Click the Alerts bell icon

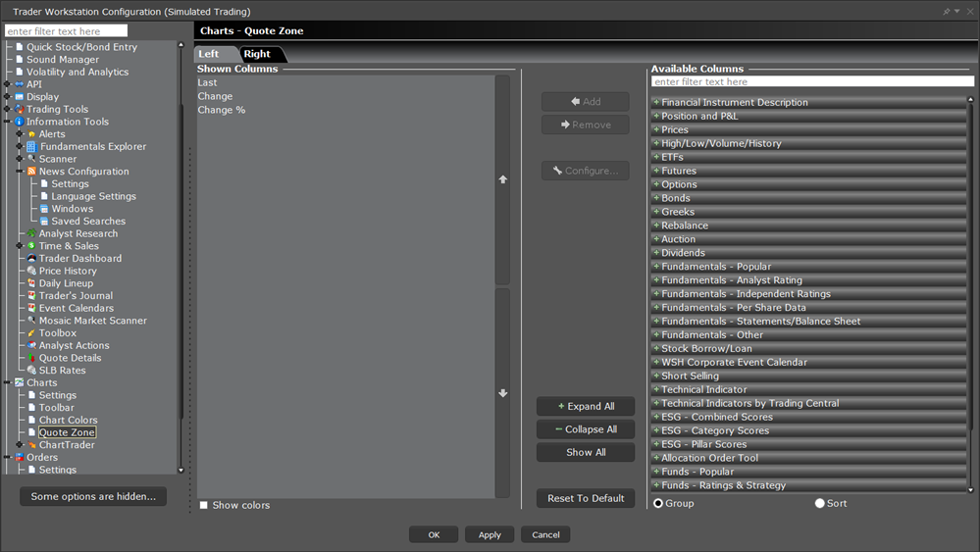[31, 134]
